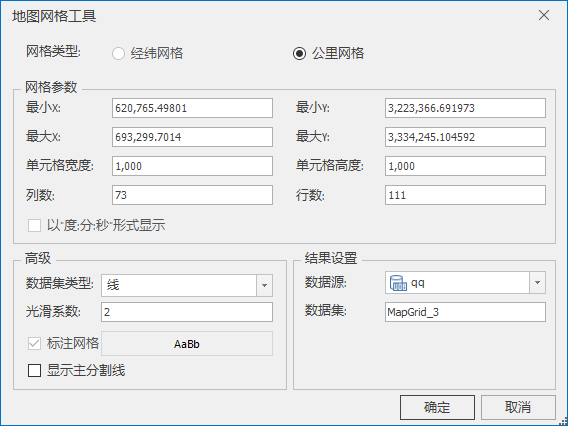The height and width of the screenshot is (426, 568).
Task: Click the 确定 button
Action: pyautogui.click(x=437, y=407)
